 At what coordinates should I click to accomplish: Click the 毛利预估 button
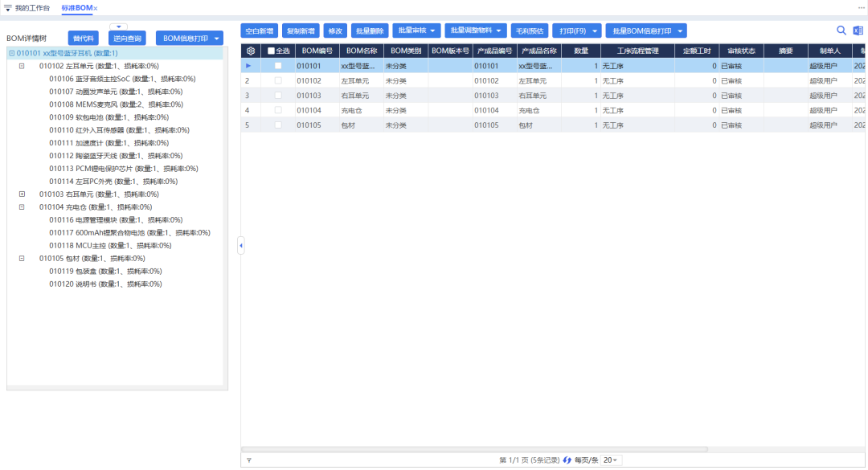[529, 31]
